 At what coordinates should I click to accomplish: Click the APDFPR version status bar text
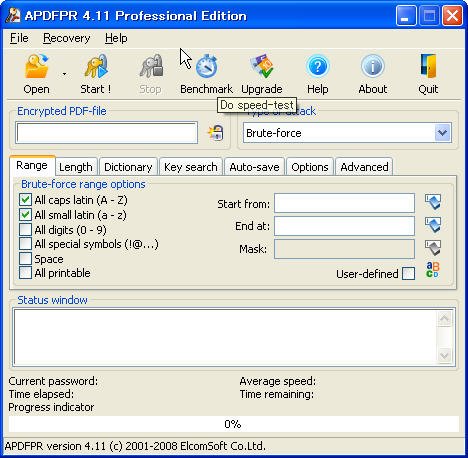[135, 446]
